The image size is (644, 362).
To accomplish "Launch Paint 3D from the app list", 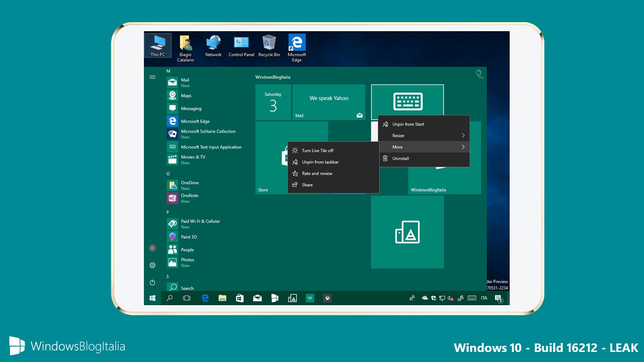I will tap(204, 237).
